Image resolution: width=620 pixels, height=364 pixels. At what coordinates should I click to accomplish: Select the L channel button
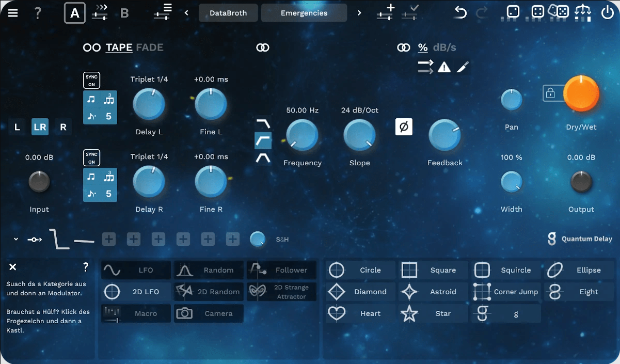click(x=17, y=127)
